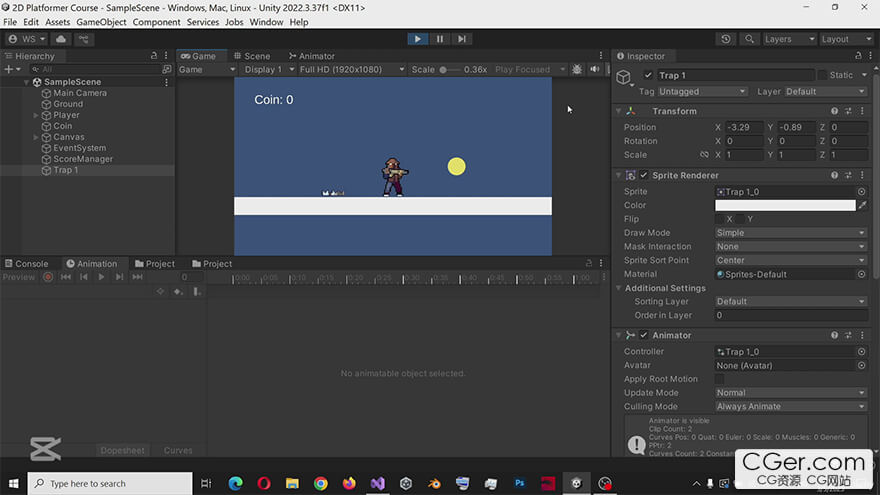Open the Layers dropdown
This screenshot has height=495, width=880.
[788, 39]
